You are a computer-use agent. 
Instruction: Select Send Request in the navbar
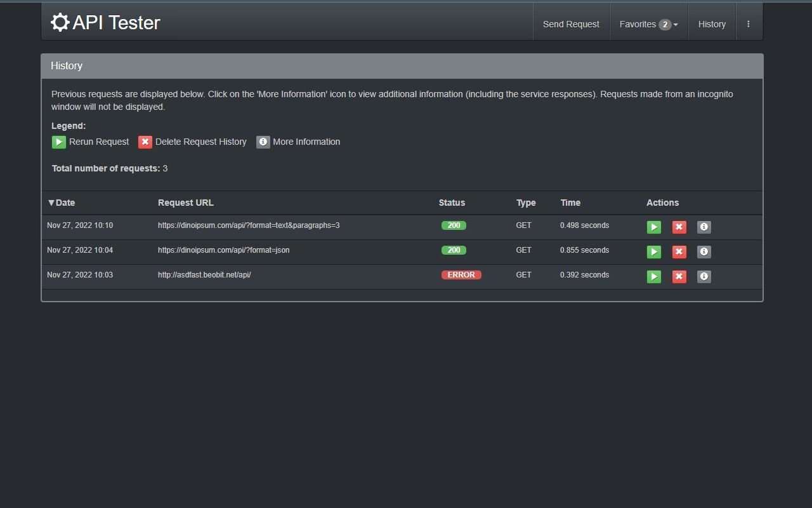pos(570,23)
